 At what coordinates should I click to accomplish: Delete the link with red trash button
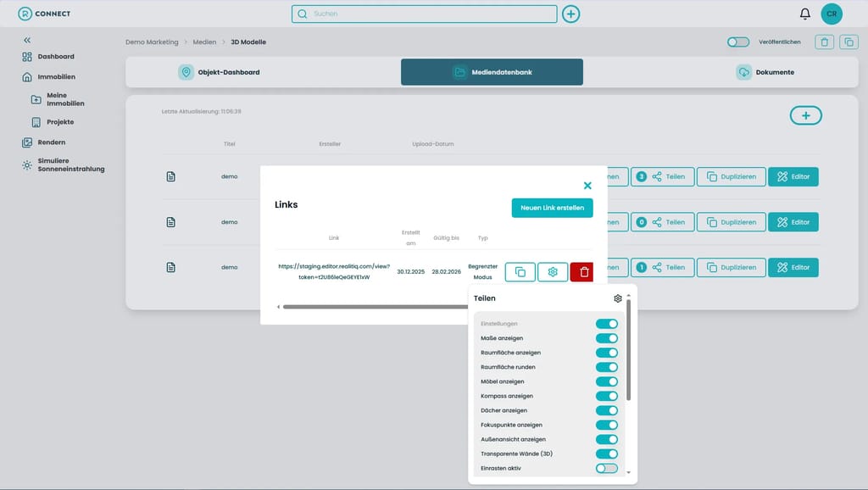pos(581,272)
